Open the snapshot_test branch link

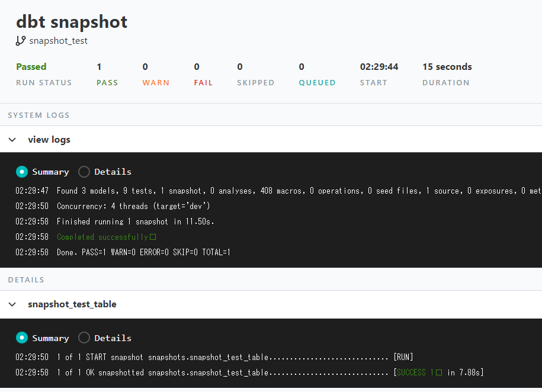pos(58,41)
